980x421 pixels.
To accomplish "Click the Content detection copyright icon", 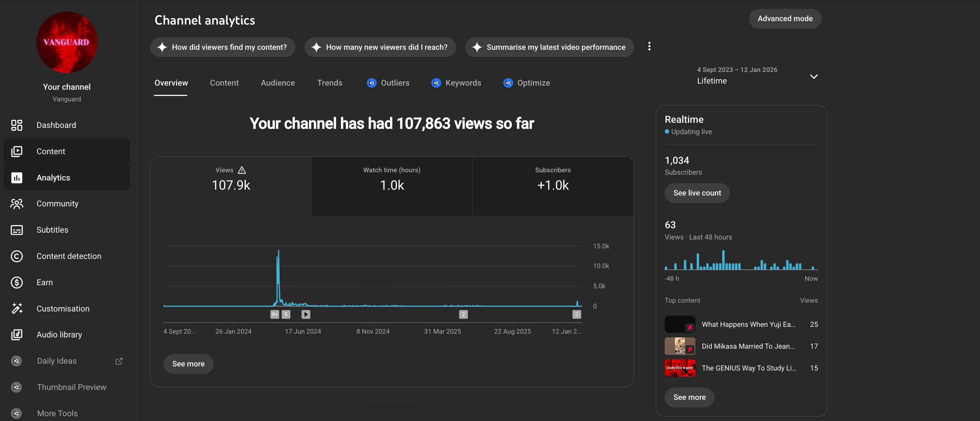I will point(16,256).
